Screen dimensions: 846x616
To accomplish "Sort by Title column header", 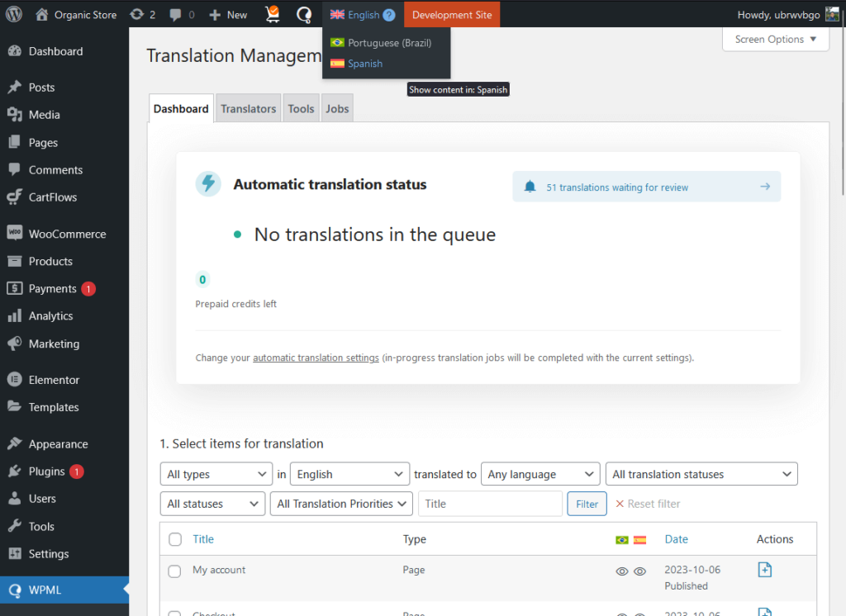I will [x=203, y=539].
